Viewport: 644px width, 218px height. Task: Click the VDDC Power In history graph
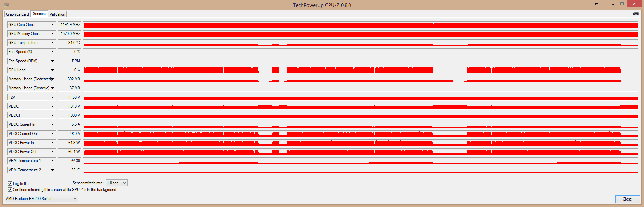[x=360, y=143]
